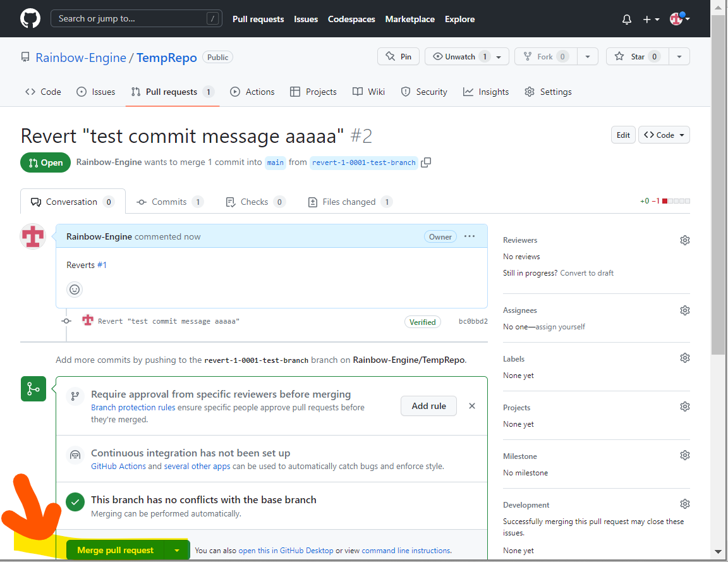Switch to the repository Issues tab
This screenshot has width=728, height=562.
[x=95, y=92]
